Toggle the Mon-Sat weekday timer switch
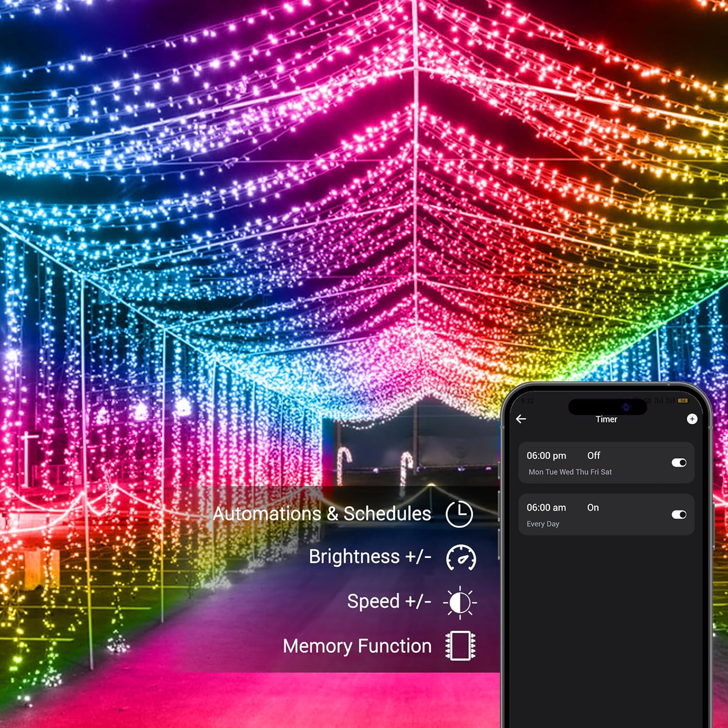 coord(678,463)
